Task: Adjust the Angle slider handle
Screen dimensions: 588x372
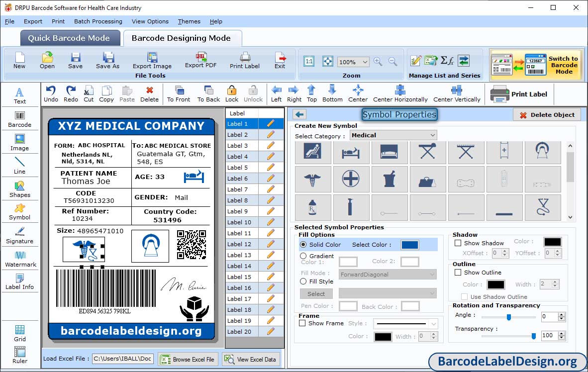Action: click(x=509, y=317)
